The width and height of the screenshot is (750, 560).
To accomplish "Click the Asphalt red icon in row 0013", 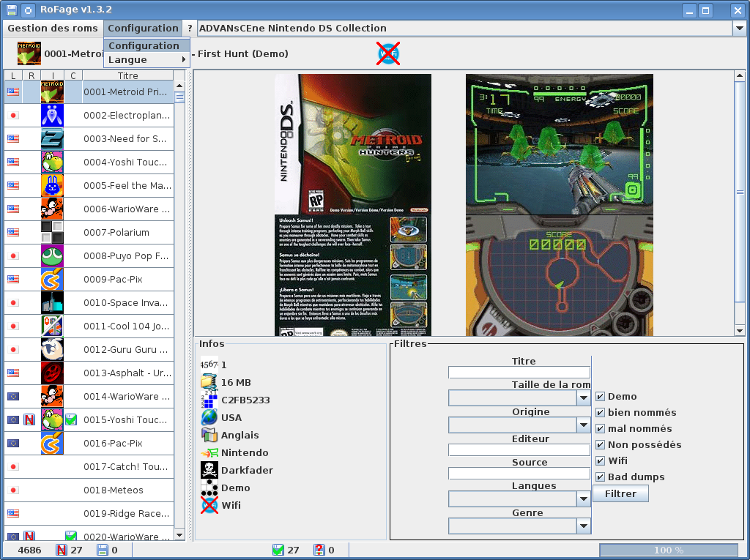I will (x=52, y=373).
